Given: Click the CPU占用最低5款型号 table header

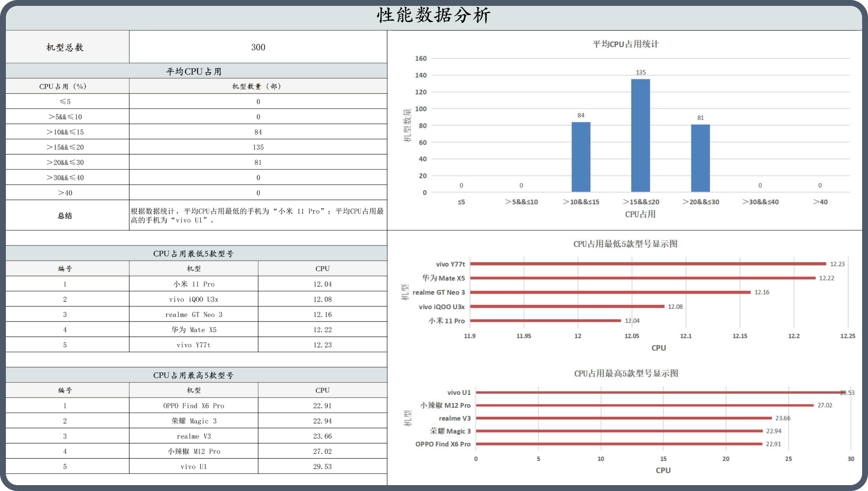Looking at the screenshot, I should [x=194, y=254].
